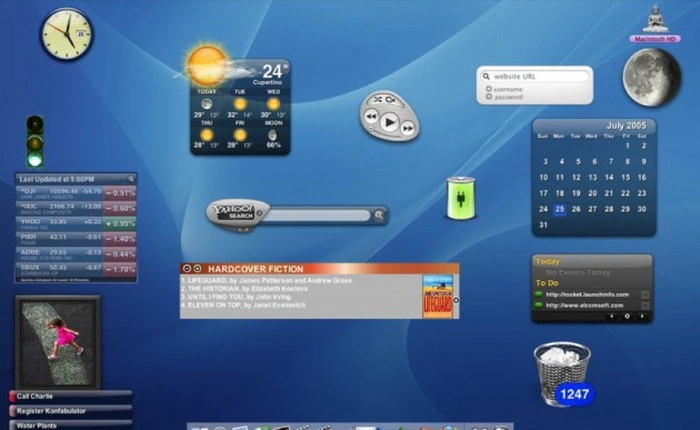700x430 pixels.
Task: Click the 24° Cupertino temperature reading
Action: point(273,71)
